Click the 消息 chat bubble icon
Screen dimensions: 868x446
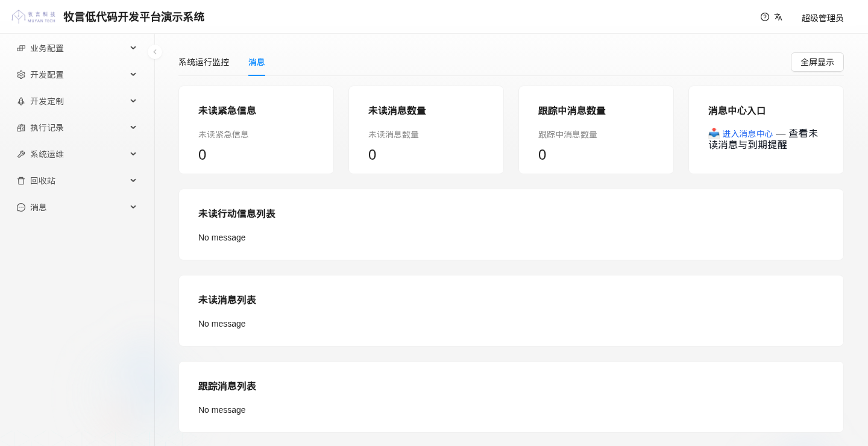pyautogui.click(x=21, y=207)
